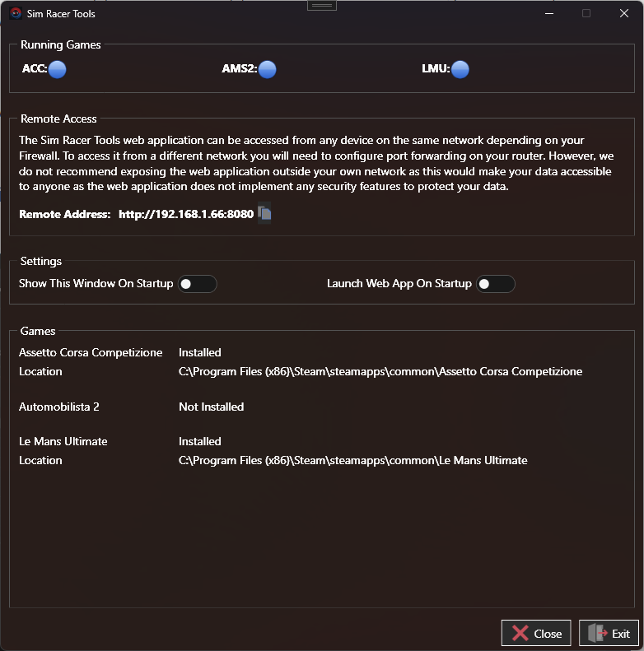Click the Le Mans Ultimate install path
Screen dimensions: 644x651
pyautogui.click(x=352, y=460)
